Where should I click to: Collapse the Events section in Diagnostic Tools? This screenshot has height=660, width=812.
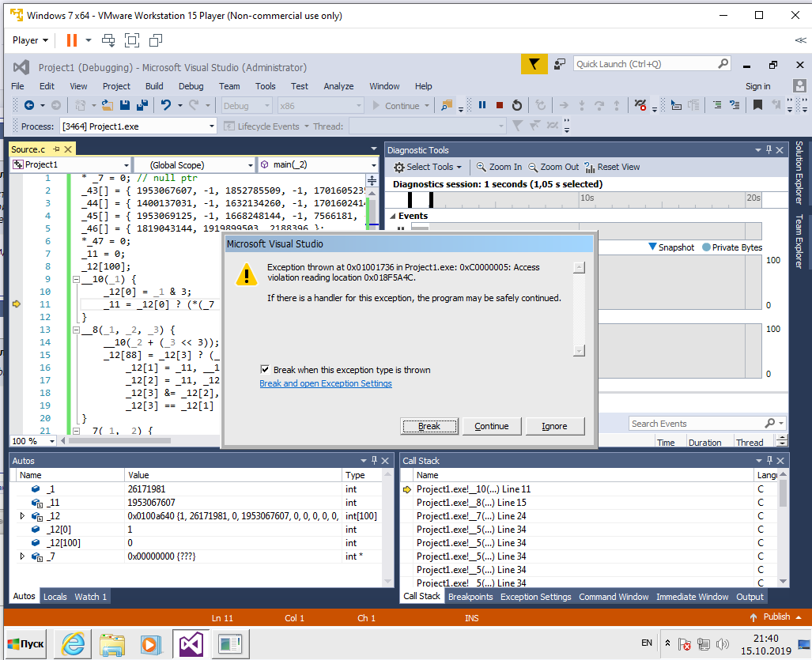pyautogui.click(x=391, y=216)
